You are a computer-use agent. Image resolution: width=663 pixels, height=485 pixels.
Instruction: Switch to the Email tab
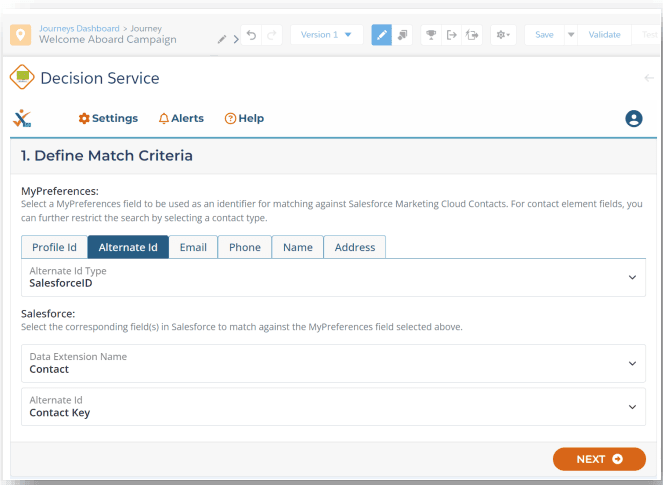tap(193, 247)
